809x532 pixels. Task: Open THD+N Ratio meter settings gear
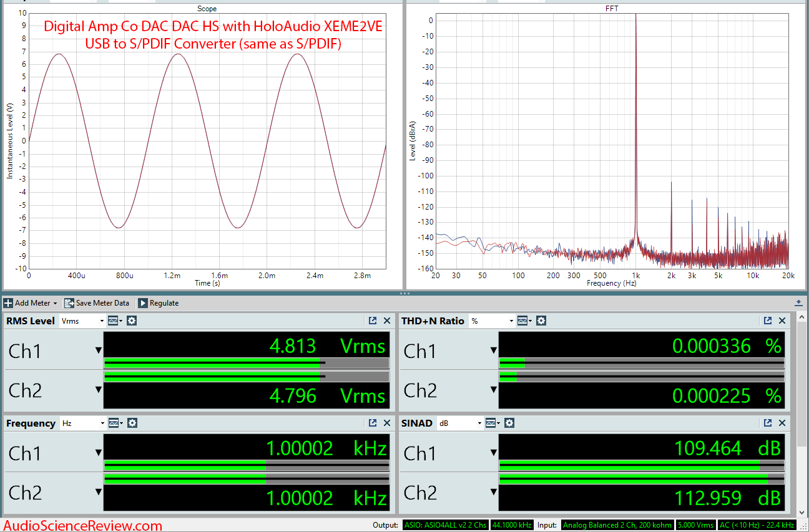pos(541,321)
